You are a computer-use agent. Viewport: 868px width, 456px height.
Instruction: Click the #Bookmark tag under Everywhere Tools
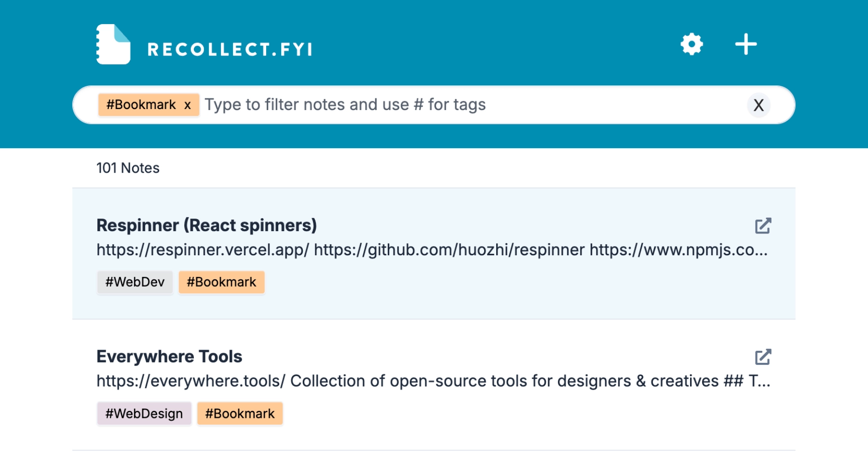pos(240,414)
